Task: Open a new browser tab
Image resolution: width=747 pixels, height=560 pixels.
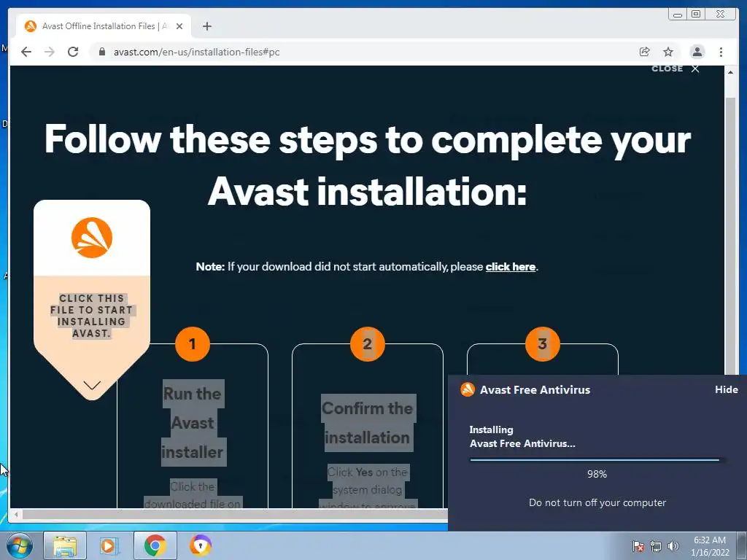Action: pos(206,26)
